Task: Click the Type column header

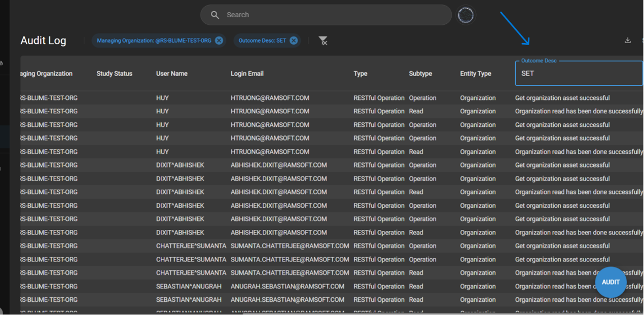Action: click(360, 74)
